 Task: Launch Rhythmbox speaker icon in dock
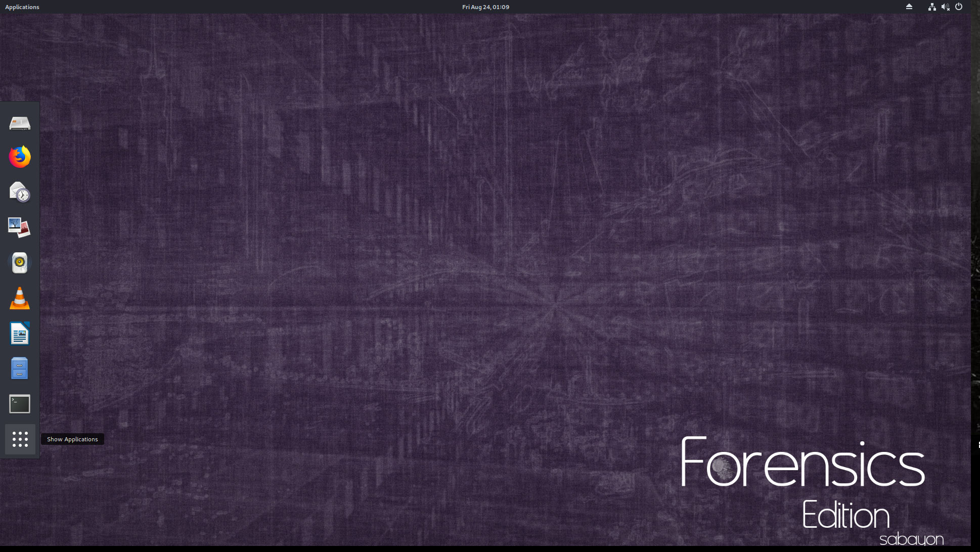[x=20, y=263]
